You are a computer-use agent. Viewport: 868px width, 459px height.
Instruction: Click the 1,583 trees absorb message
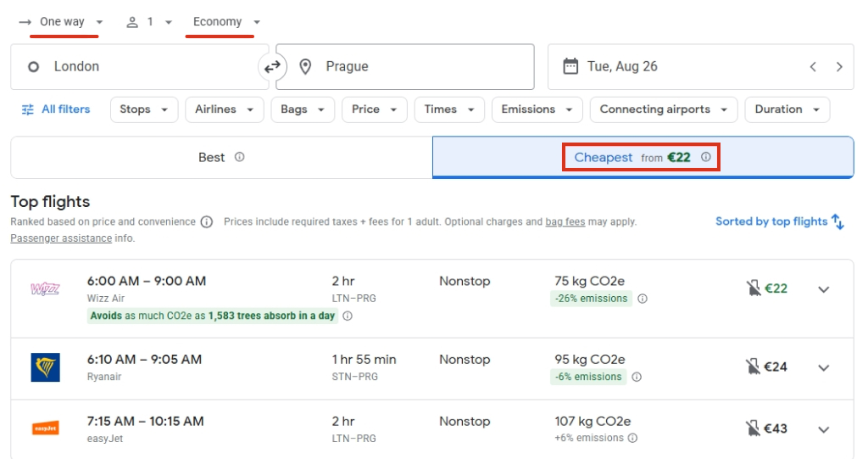pyautogui.click(x=213, y=316)
